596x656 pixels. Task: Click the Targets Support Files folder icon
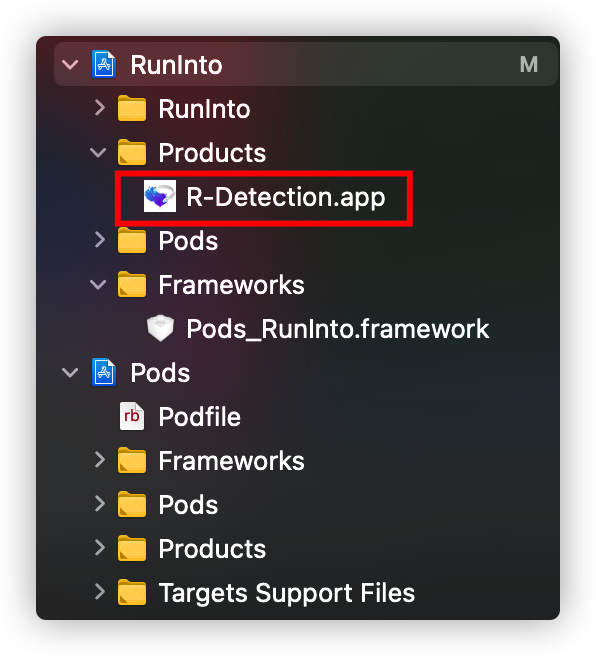coord(132,592)
